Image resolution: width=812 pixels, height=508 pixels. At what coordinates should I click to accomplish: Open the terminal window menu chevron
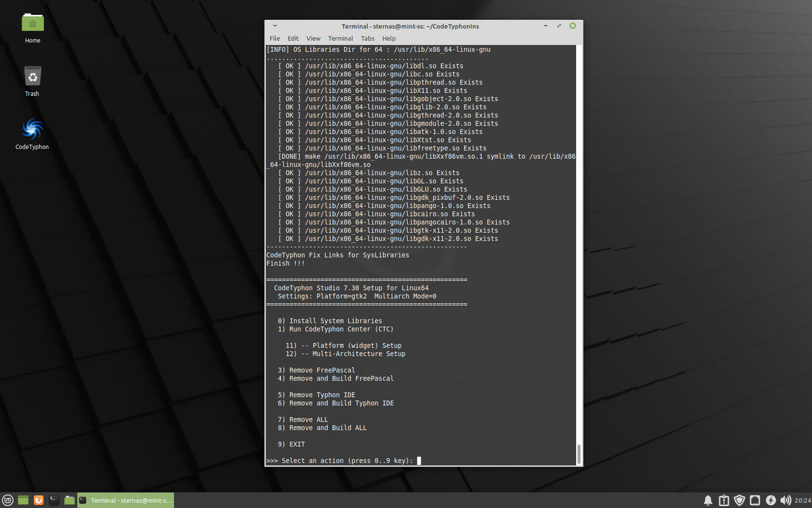(275, 26)
